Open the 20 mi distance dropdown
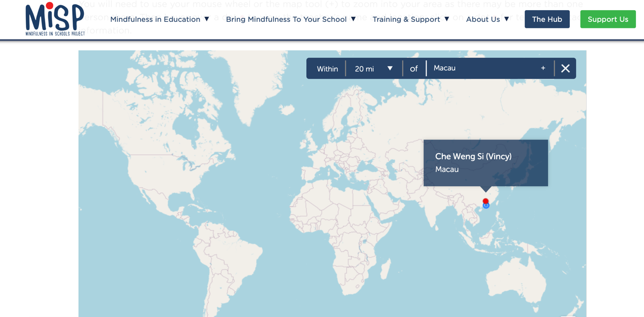644x317 pixels. [374, 68]
